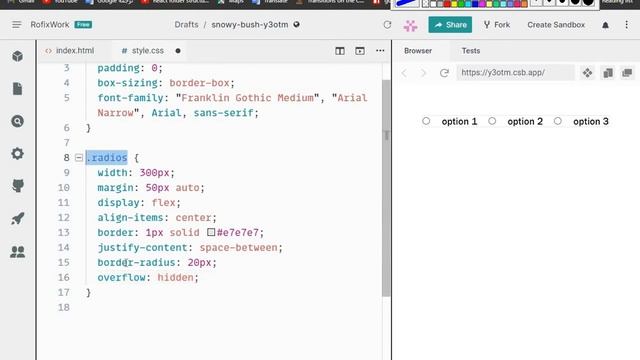Screen dimensions: 640x360
Task: Click the refresh icon in the header
Action: (387, 25)
